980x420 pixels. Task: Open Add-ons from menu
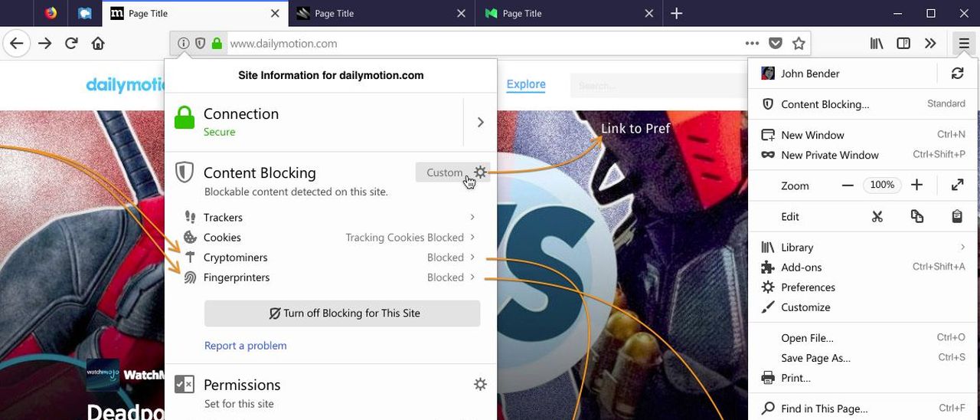(x=863, y=267)
